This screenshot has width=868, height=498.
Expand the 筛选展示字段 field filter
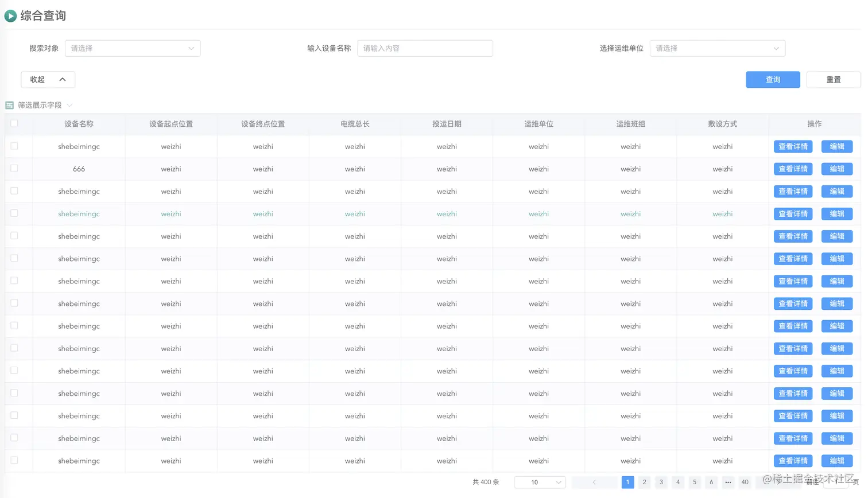[x=39, y=105]
